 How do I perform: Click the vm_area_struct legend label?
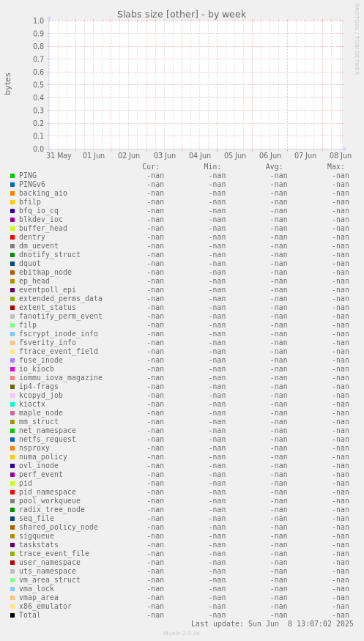pos(49,579)
